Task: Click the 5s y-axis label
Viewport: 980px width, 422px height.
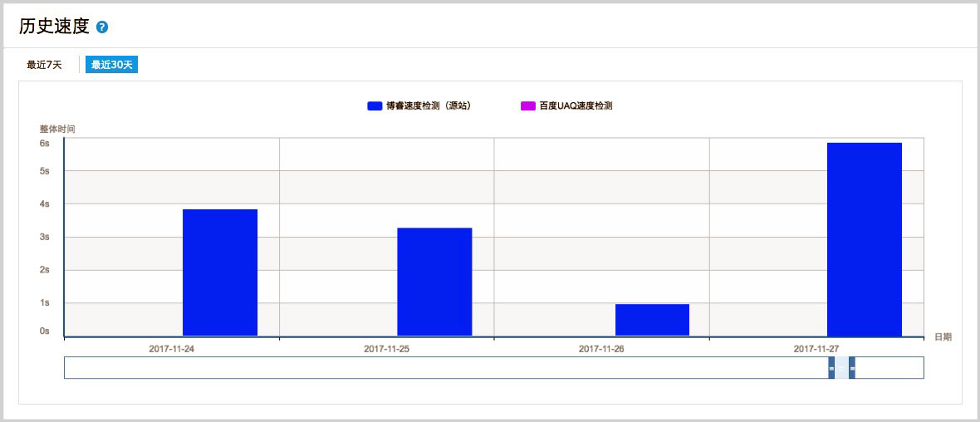Action: coord(44,170)
